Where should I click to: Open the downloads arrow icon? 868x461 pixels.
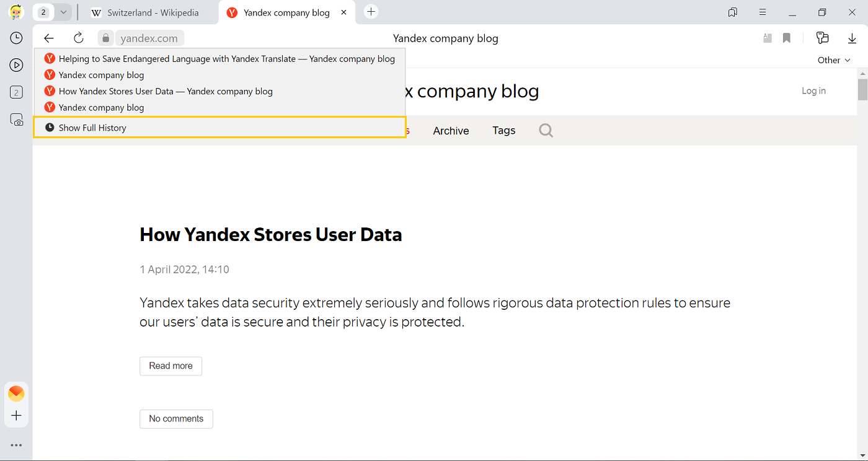click(x=852, y=38)
